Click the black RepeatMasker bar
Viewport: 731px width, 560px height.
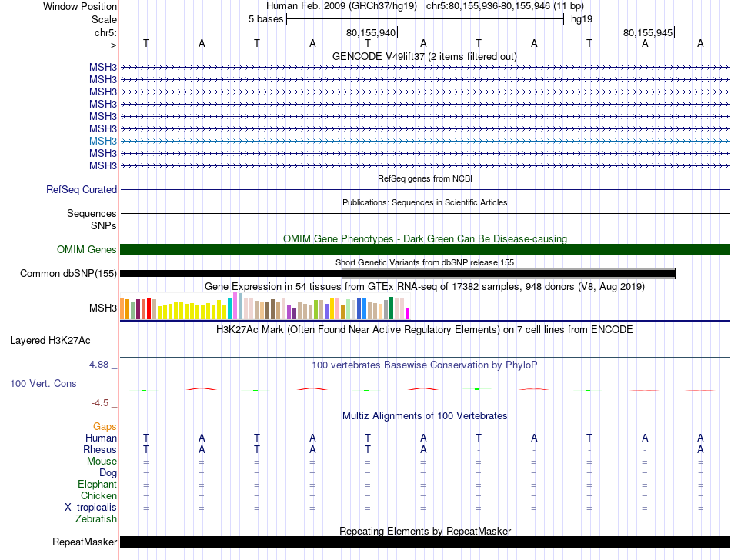pyautogui.click(x=426, y=542)
